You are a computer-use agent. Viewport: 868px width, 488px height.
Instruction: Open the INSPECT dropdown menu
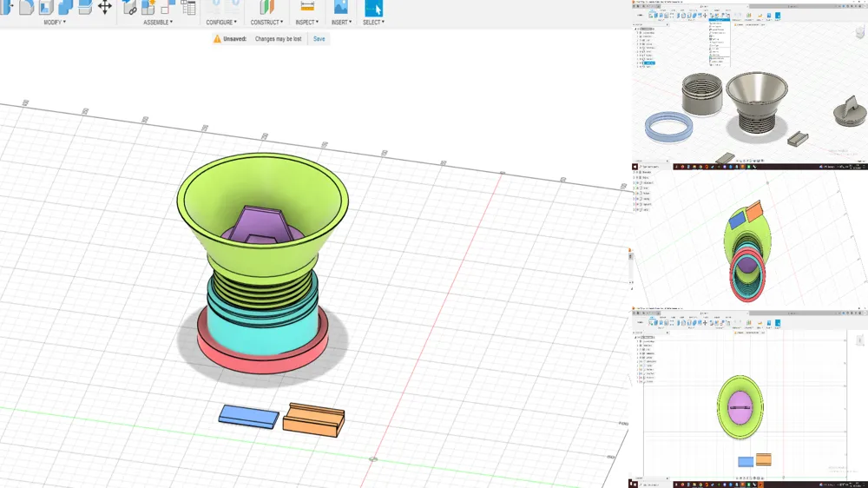(307, 23)
